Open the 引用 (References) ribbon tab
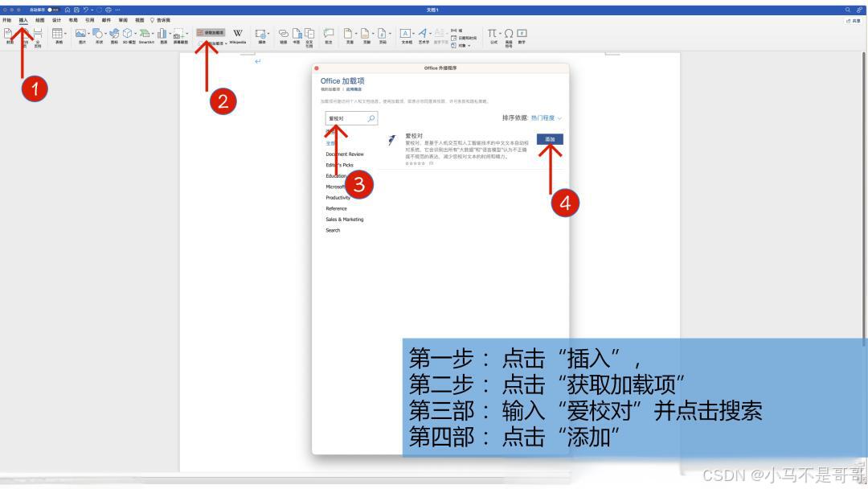This screenshot has width=868, height=489. point(90,20)
